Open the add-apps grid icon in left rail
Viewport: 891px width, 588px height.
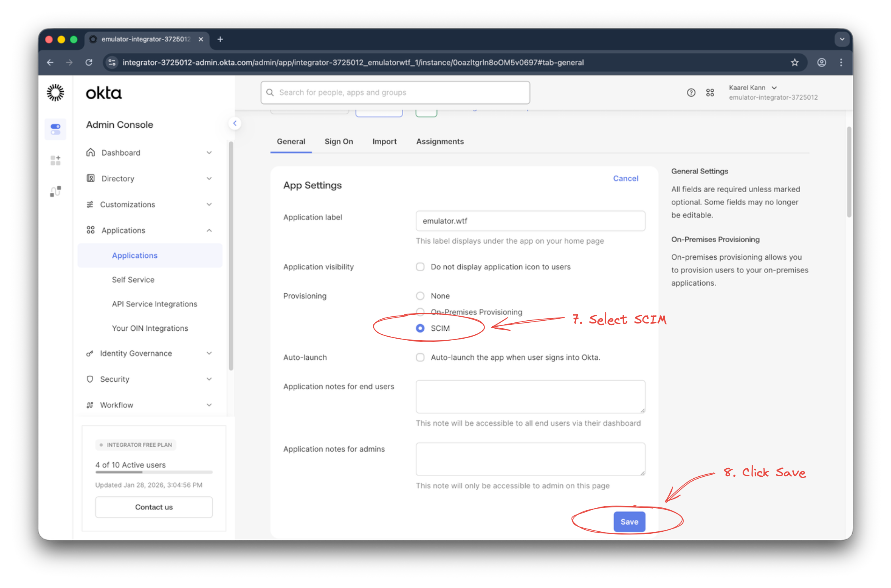tap(55, 160)
